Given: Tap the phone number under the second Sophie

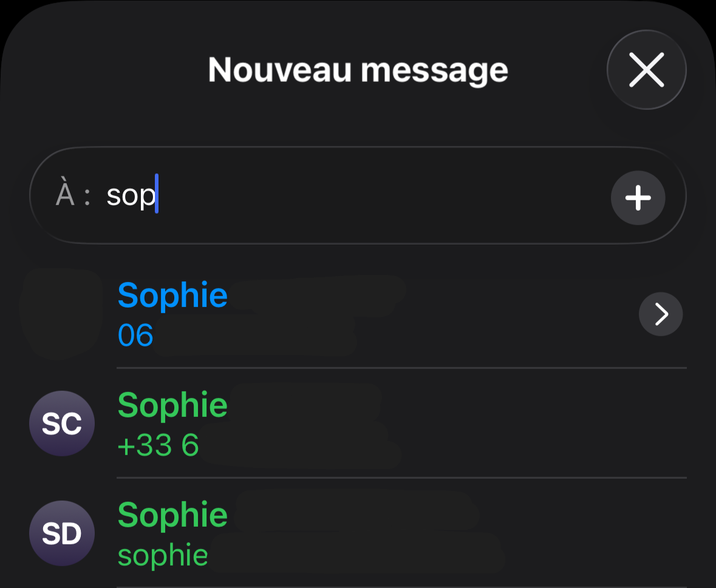Looking at the screenshot, I should click(x=158, y=445).
